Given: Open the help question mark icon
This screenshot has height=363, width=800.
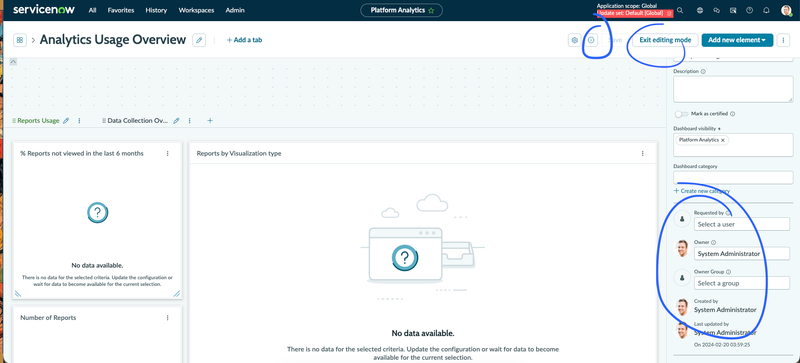Looking at the screenshot, I should 749,10.
